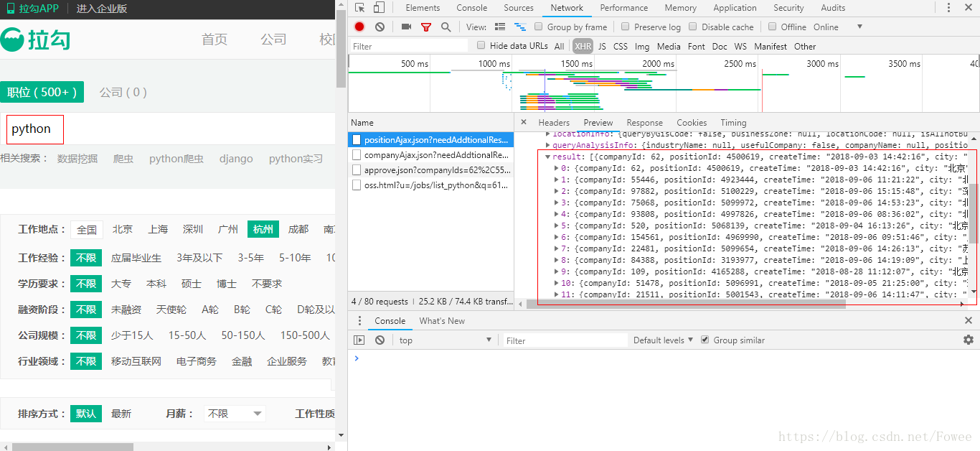The height and width of the screenshot is (451, 980).
Task: Open the Default levels dropdown
Action: point(663,340)
